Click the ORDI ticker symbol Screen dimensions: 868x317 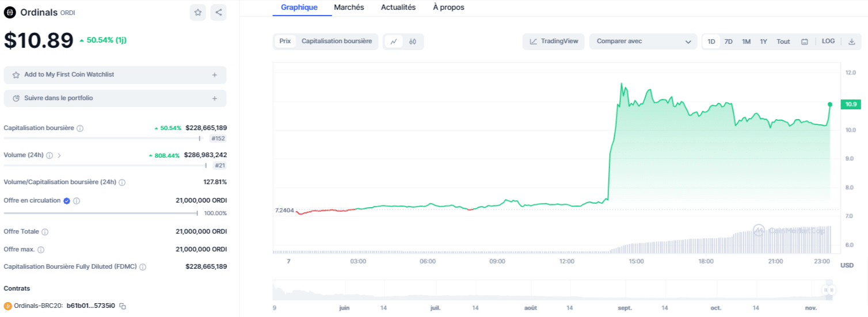click(68, 13)
